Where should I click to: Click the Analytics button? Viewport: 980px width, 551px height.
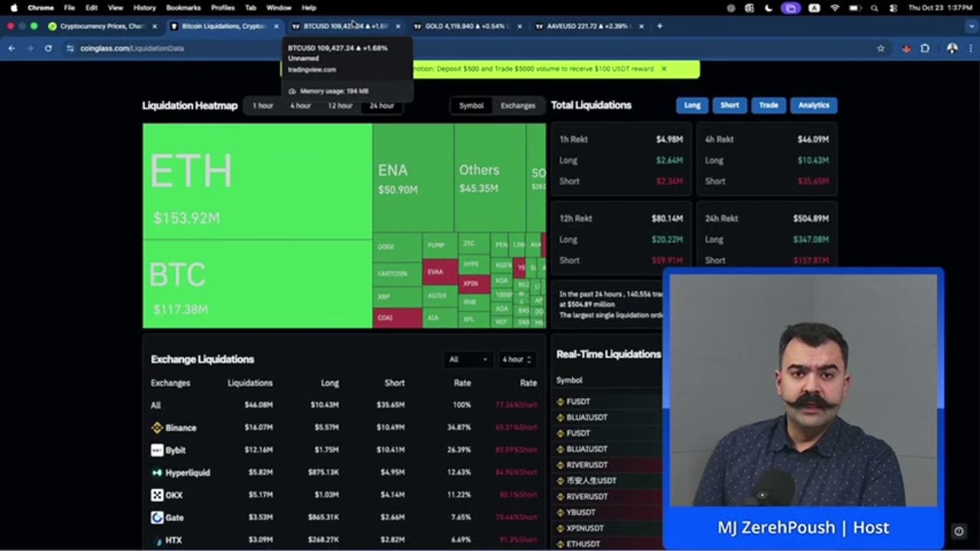[814, 106]
